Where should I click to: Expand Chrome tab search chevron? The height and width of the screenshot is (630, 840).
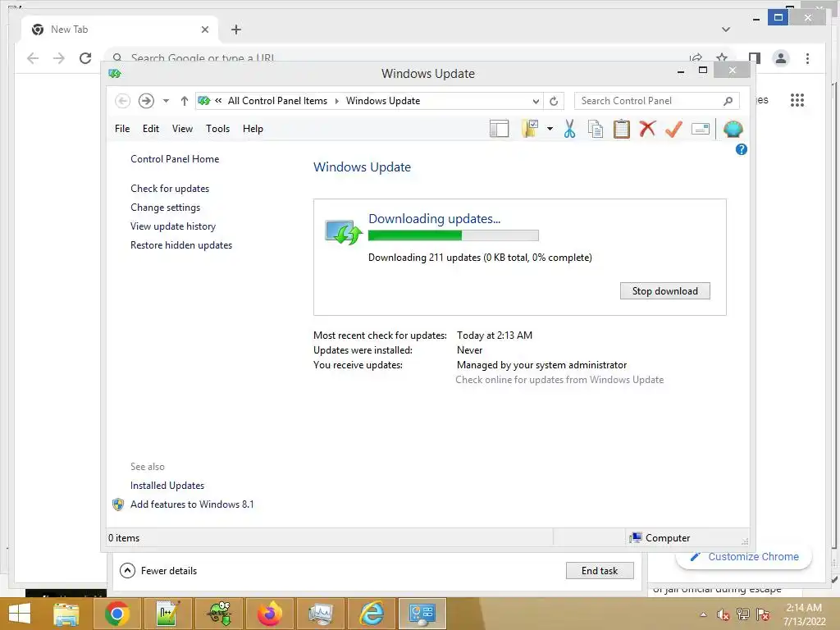tap(726, 30)
